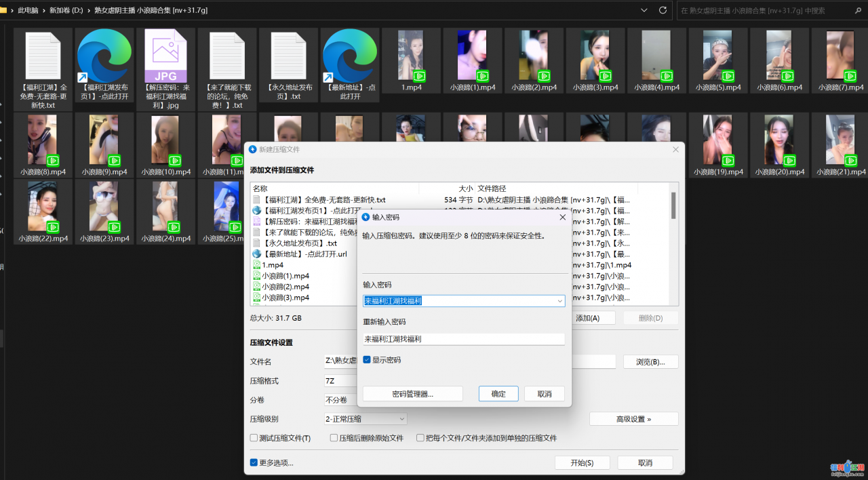Enable 压缩后删除原始文件 option
This screenshot has height=480, width=868.
(332, 438)
